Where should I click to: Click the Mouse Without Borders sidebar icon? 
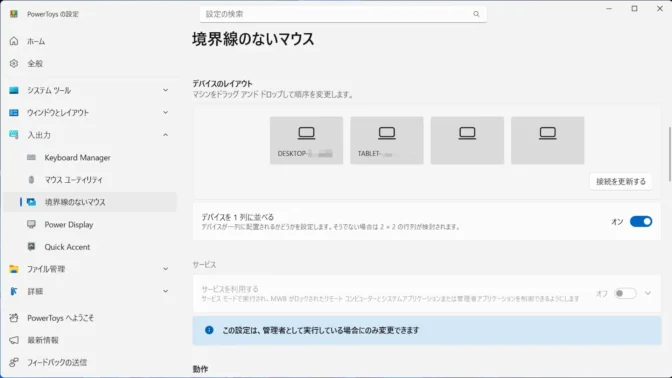tap(31, 202)
